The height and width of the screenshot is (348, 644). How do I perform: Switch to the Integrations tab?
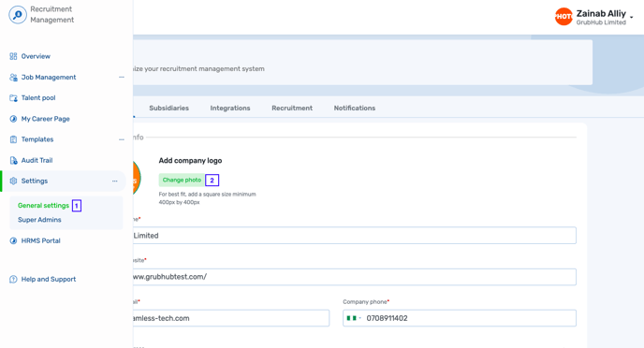click(x=230, y=108)
